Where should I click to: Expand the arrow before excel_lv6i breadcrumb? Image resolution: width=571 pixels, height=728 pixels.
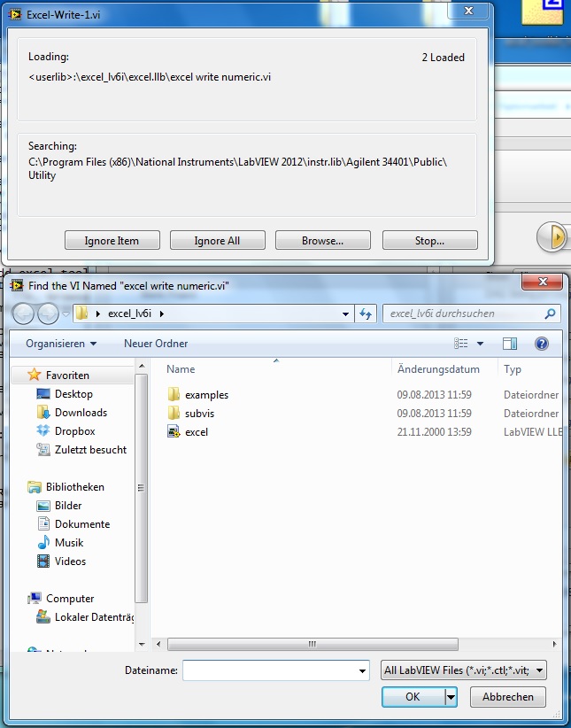point(98,314)
